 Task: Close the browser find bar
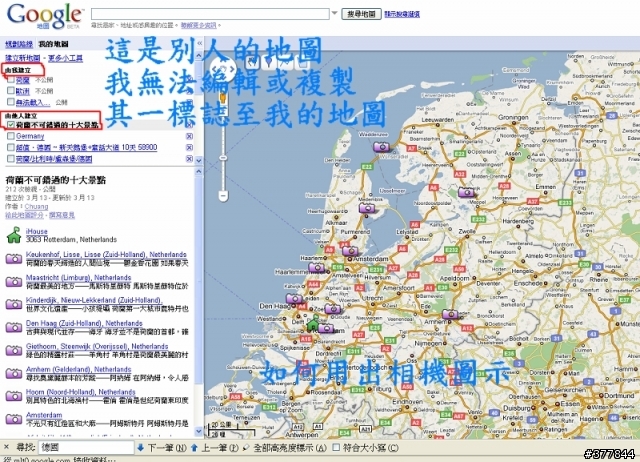tap(7, 447)
